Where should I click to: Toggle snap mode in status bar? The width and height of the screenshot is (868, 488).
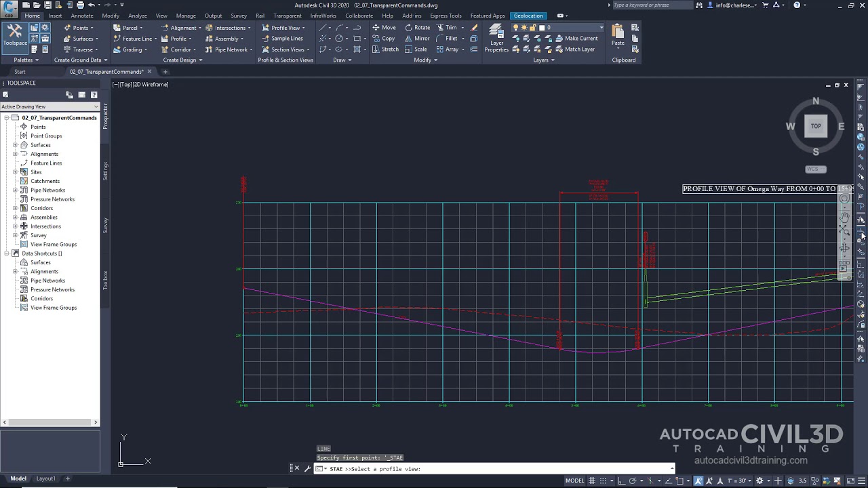click(x=602, y=481)
